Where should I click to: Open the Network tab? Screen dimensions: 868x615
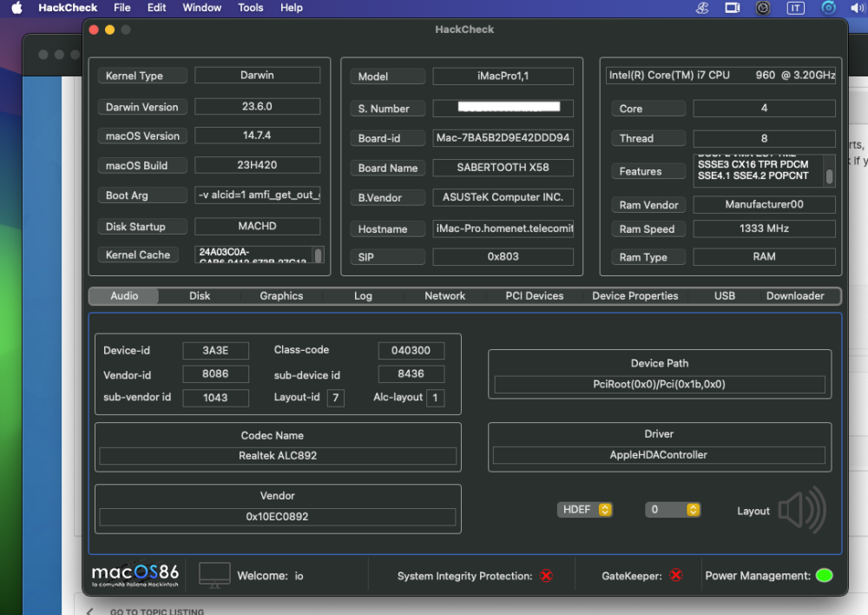click(x=445, y=296)
